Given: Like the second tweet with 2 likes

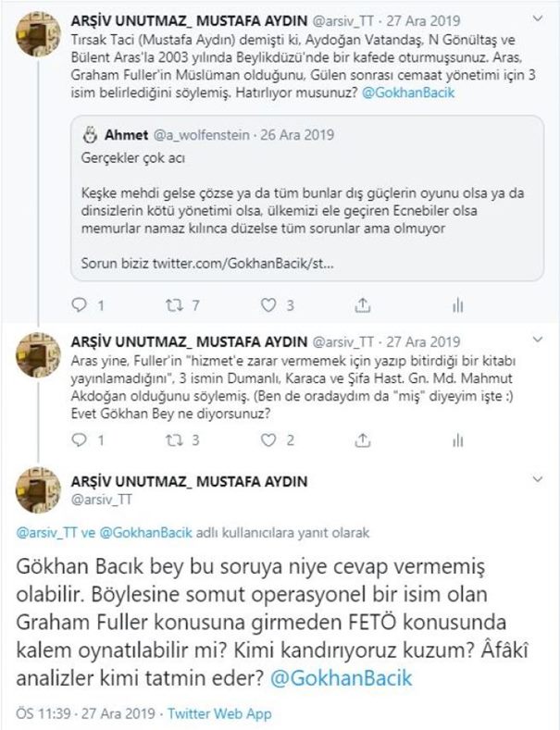Looking at the screenshot, I should pos(268,439).
